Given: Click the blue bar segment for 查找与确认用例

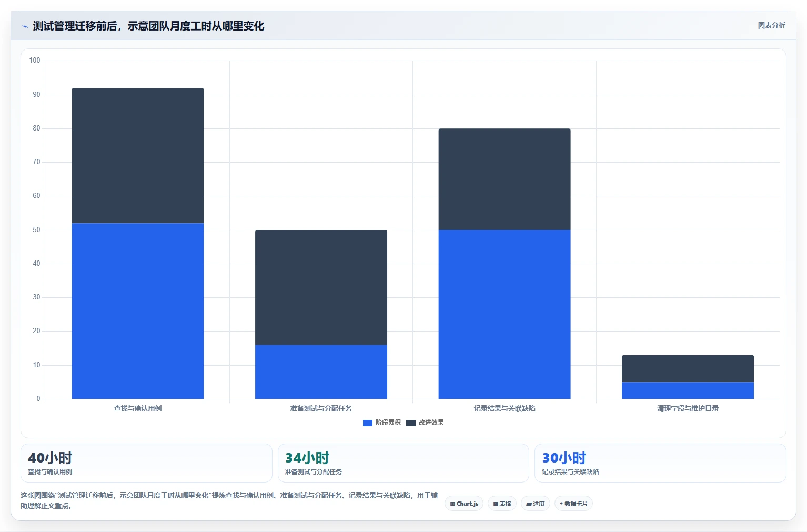Looking at the screenshot, I should point(138,311).
